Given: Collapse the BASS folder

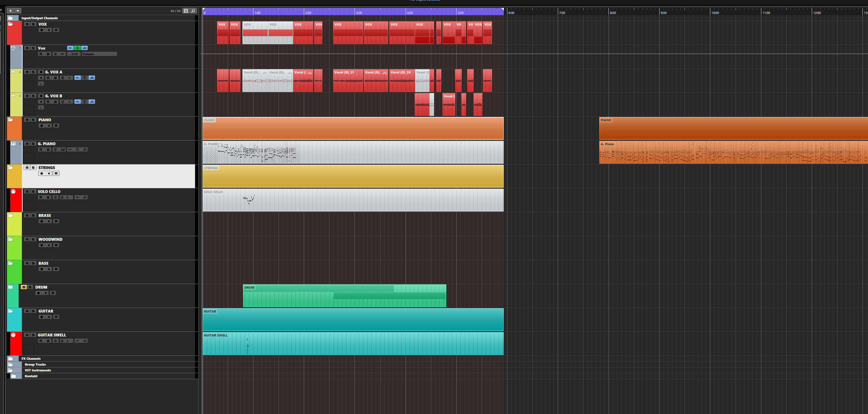Looking at the screenshot, I should 10,263.
